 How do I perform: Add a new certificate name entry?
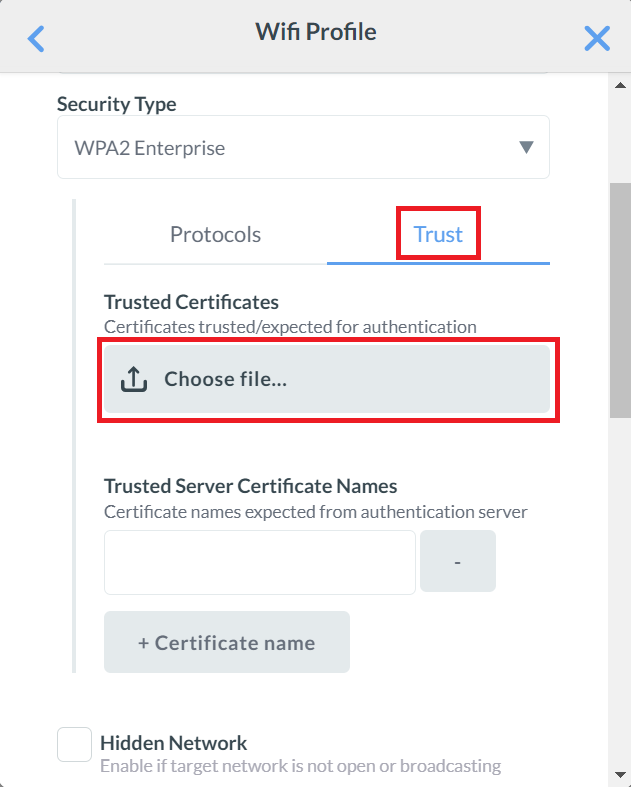[x=227, y=642]
